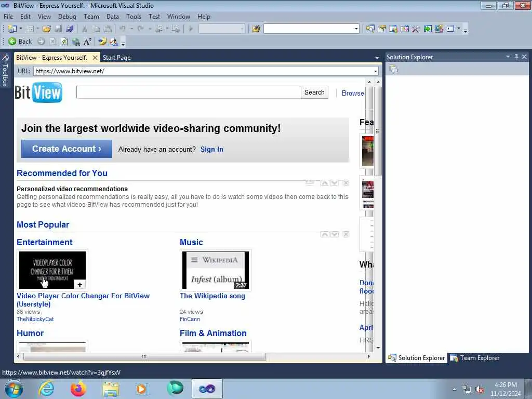Image resolution: width=532 pixels, height=399 pixels.
Task: Click the BitView search text field
Action: point(189,92)
